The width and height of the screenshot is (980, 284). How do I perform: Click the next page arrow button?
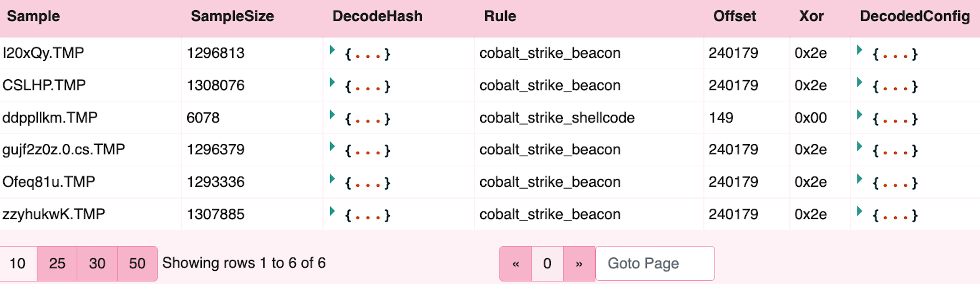[578, 263]
